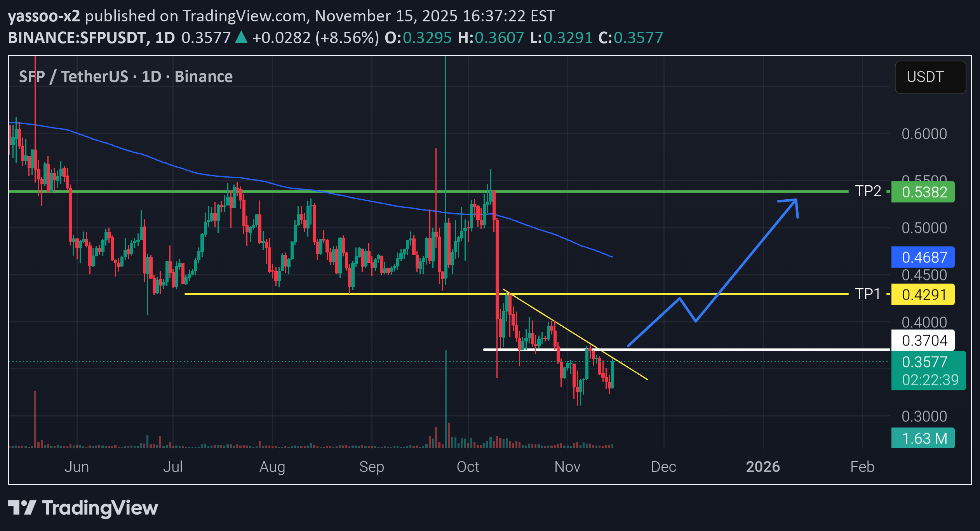
Task: Click the 0.6000 price axis label
Action: [924, 134]
